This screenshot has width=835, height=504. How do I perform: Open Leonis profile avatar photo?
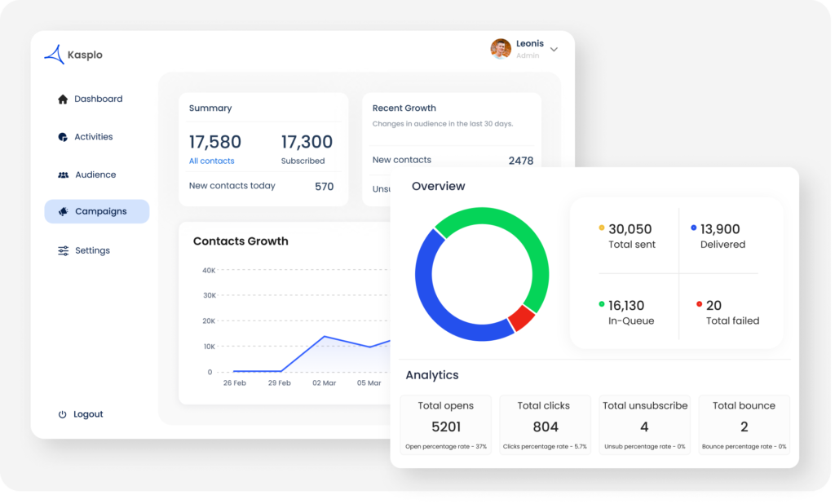click(501, 49)
